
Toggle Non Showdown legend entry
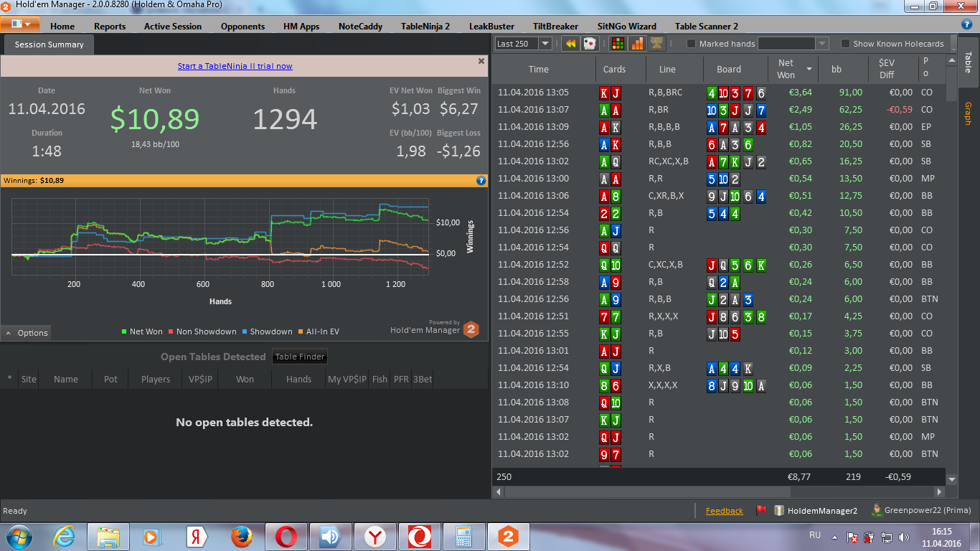pyautogui.click(x=202, y=331)
